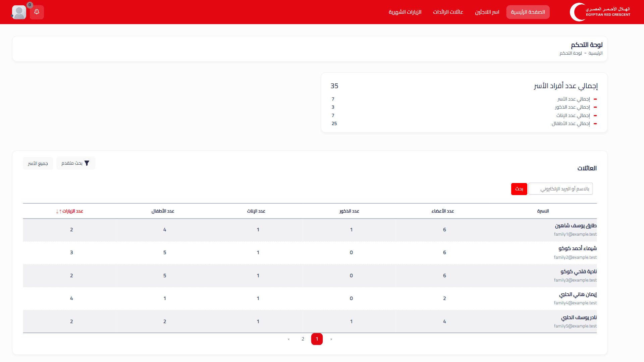644x362 pixels.
Task: Open the عائلات الرائدات menu item
Action: [x=448, y=12]
